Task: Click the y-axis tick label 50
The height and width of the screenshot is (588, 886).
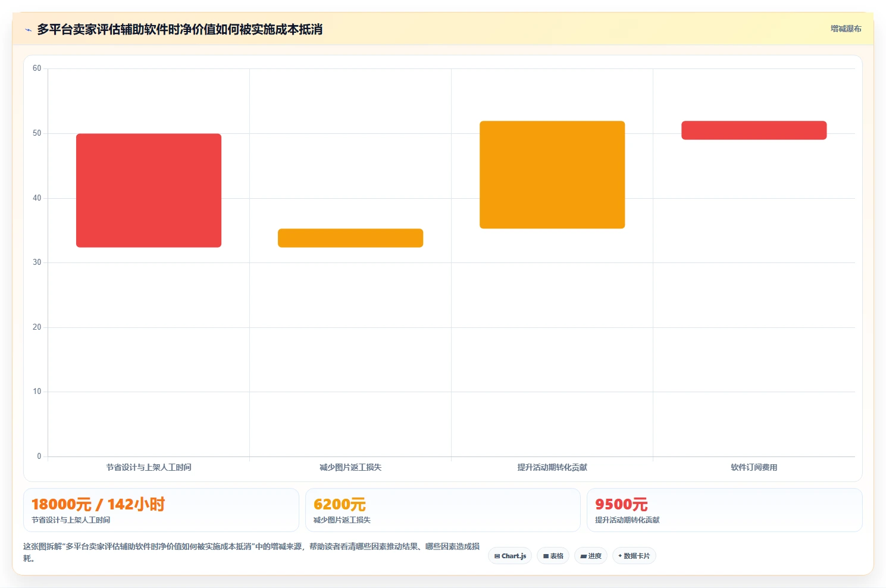Action: tap(37, 133)
